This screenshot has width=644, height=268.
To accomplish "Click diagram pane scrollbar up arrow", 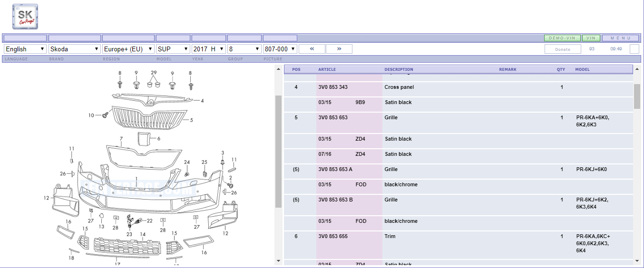I will (278, 69).
